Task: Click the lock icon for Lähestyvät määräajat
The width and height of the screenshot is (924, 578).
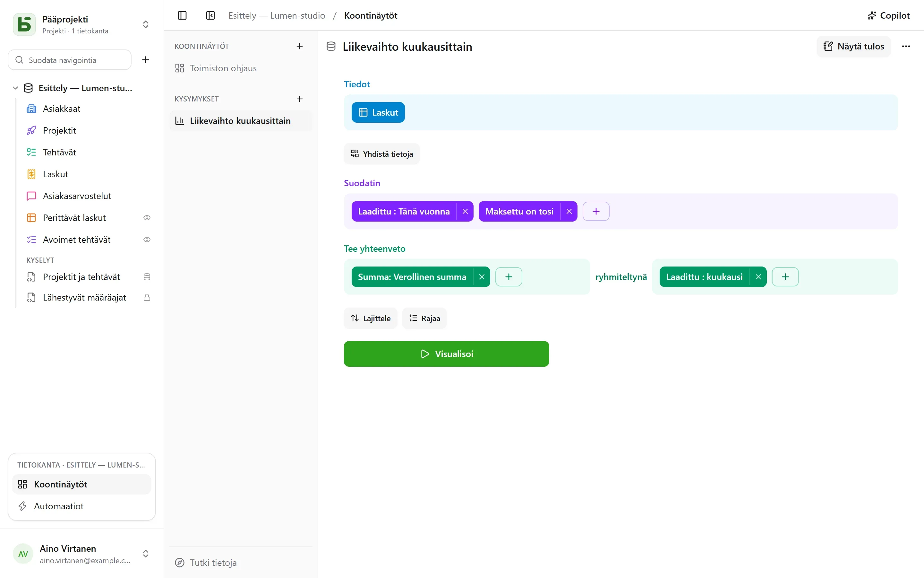Action: tap(147, 297)
